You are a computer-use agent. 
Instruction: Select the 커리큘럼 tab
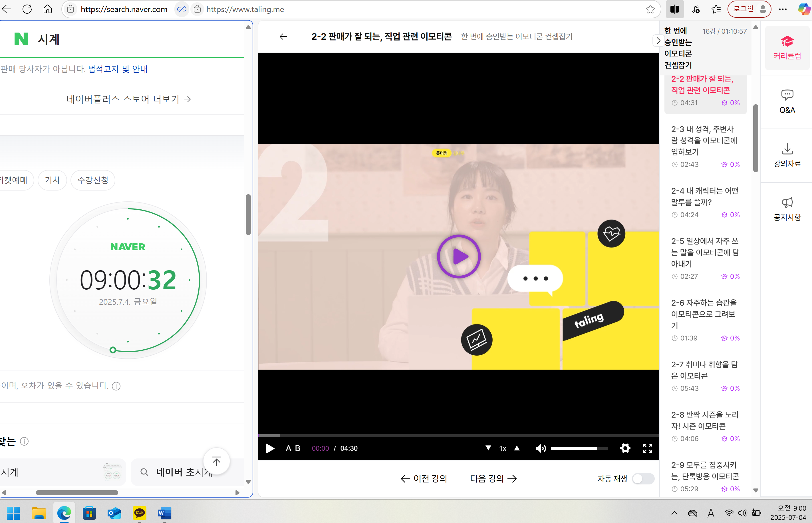tap(787, 47)
